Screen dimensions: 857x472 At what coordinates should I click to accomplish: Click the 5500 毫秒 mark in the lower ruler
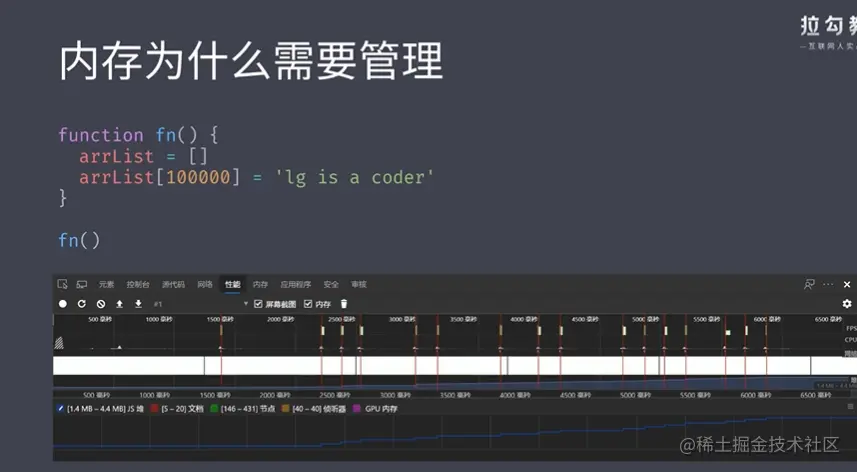(696, 395)
